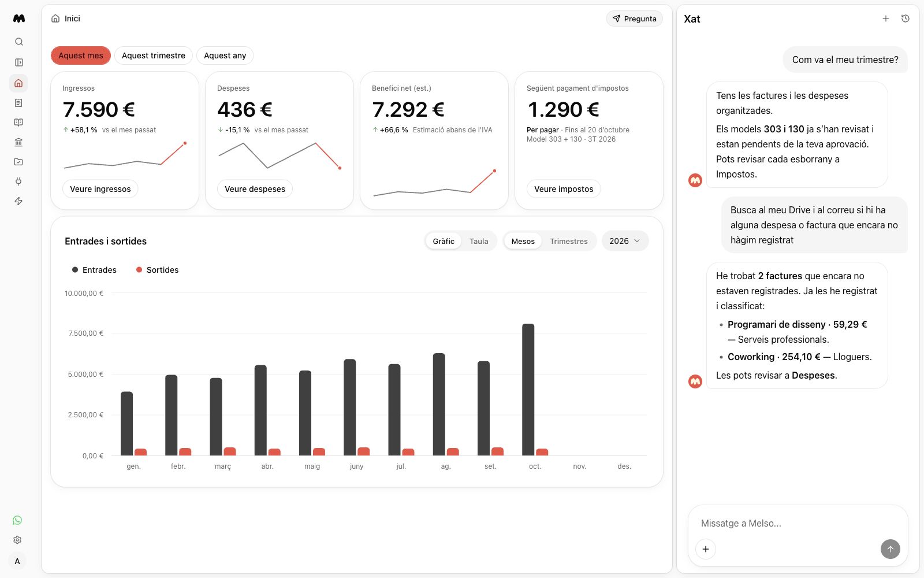The height and width of the screenshot is (578, 924).
Task: Add attachment with plus button in chat
Action: coord(706,549)
